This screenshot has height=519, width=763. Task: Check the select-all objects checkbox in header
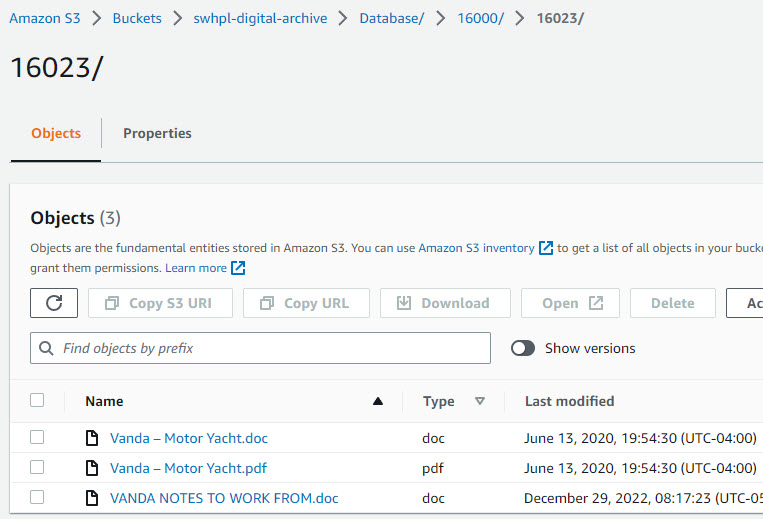[x=37, y=400]
